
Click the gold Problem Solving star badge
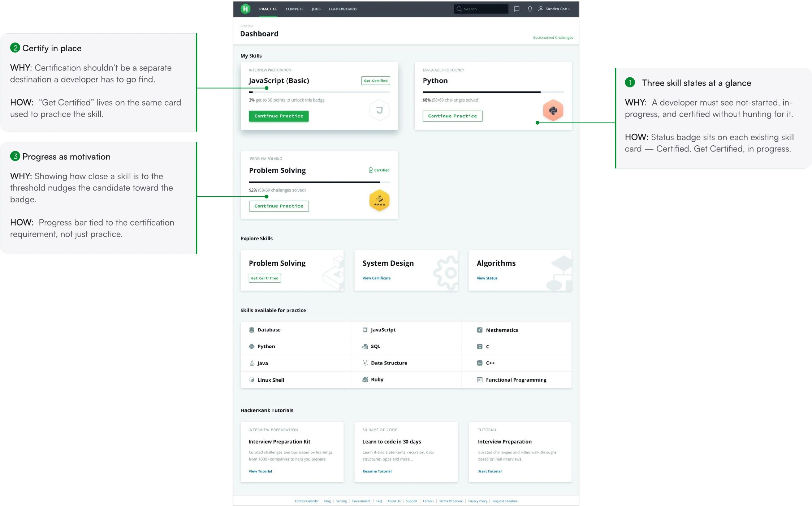(x=379, y=200)
